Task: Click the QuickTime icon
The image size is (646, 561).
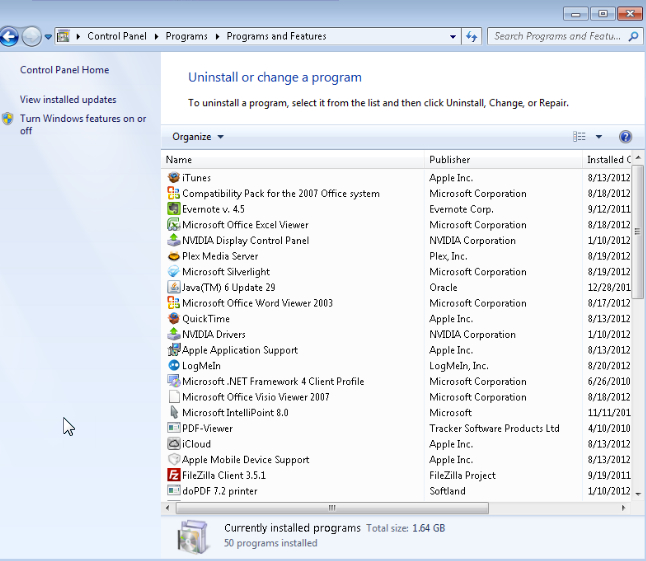Action: (x=174, y=318)
